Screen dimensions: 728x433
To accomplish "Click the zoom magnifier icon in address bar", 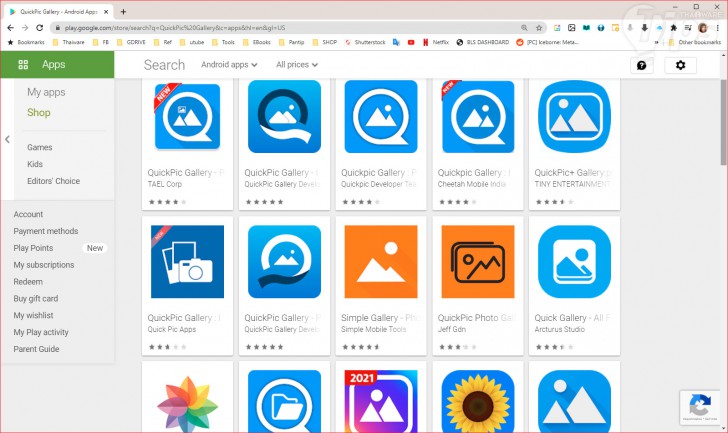I will 524,28.
